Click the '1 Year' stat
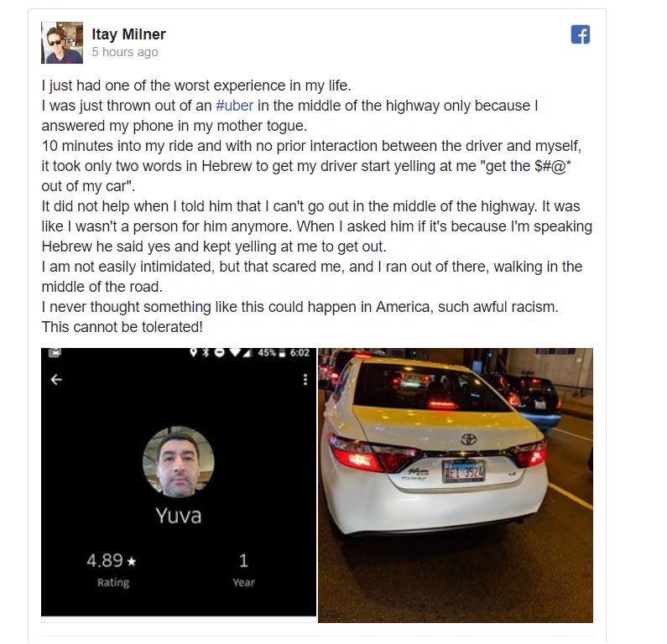The width and height of the screenshot is (667, 644). [x=243, y=569]
